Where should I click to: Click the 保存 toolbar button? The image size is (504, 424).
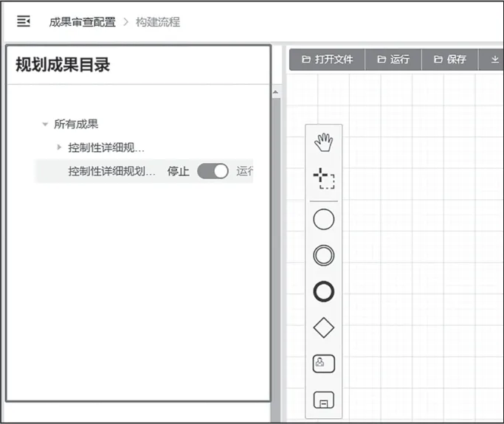[450, 60]
